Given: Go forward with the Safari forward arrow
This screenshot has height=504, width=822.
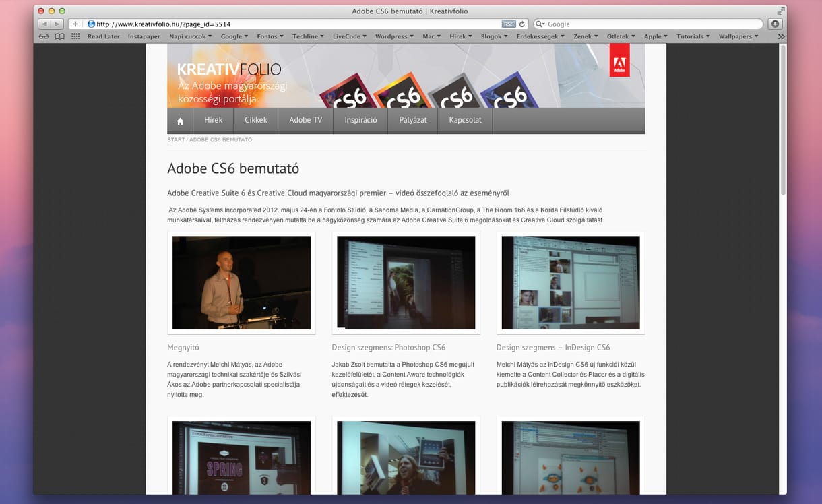Looking at the screenshot, I should pyautogui.click(x=58, y=24).
